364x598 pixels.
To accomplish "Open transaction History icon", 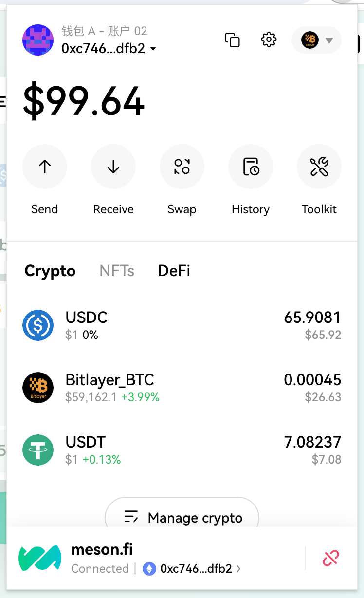I will point(251,167).
